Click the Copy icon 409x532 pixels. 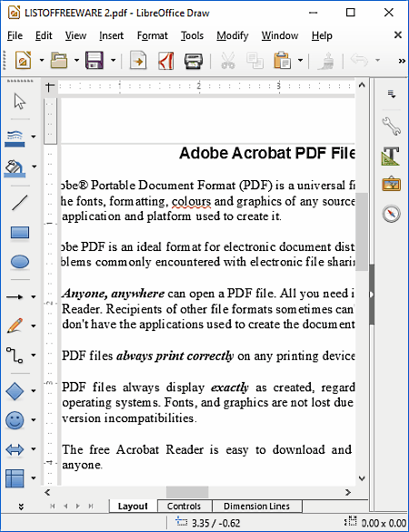point(255,61)
